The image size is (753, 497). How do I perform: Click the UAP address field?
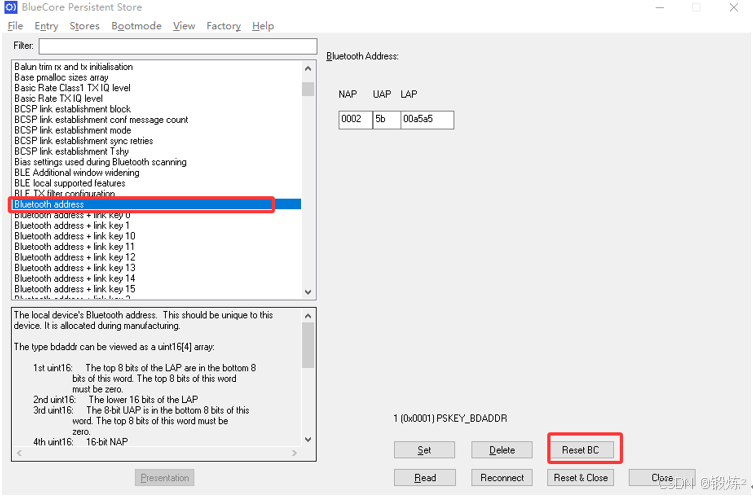pyautogui.click(x=387, y=120)
